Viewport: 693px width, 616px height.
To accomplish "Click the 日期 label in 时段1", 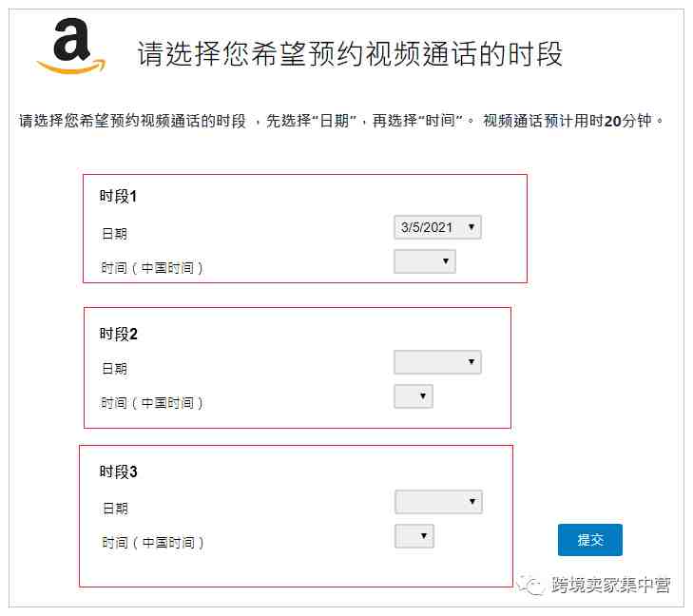I will tap(114, 233).
